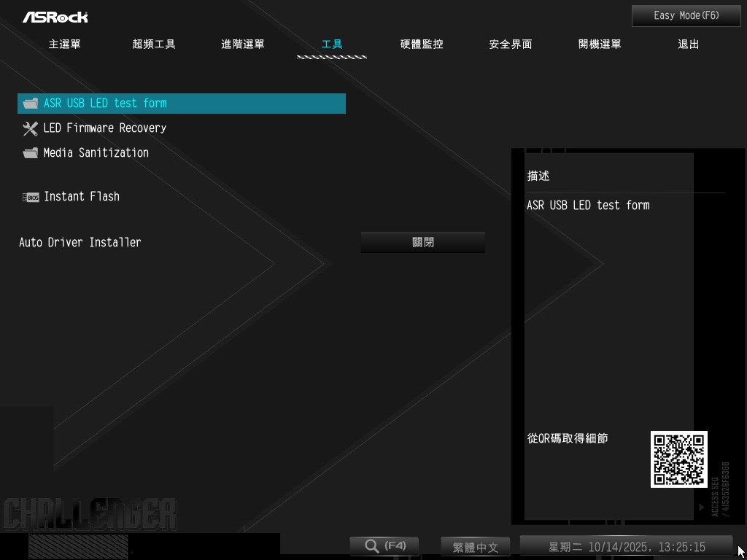Click the folder icon beside ASR USB LED test form
This screenshot has height=560, width=747.
[30, 104]
